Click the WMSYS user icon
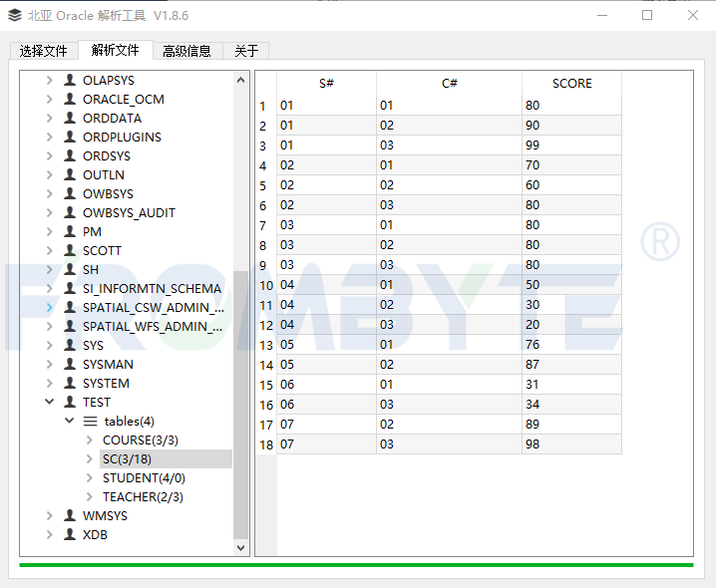The image size is (716, 588). tap(70, 515)
